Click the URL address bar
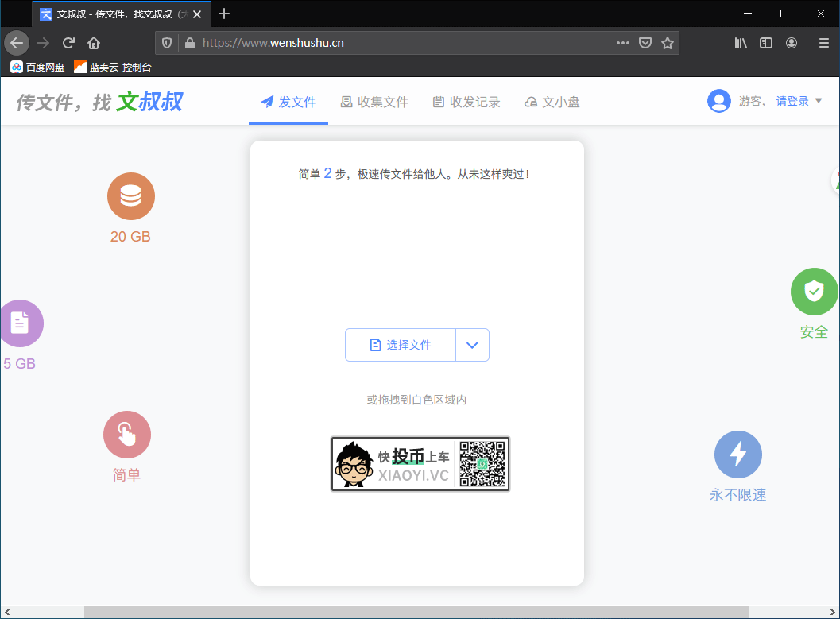 pyautogui.click(x=397, y=43)
